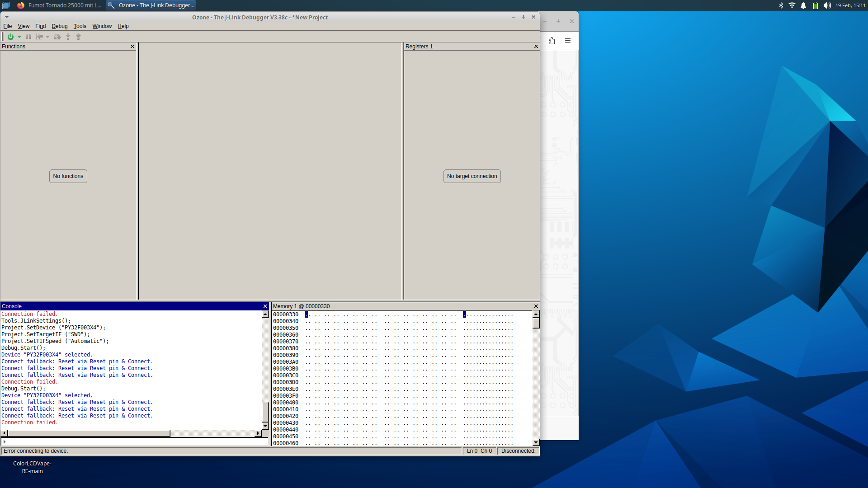Viewport: 868px width, 488px height.
Task: Click the Reset toolbar icon
Action: [x=39, y=37]
